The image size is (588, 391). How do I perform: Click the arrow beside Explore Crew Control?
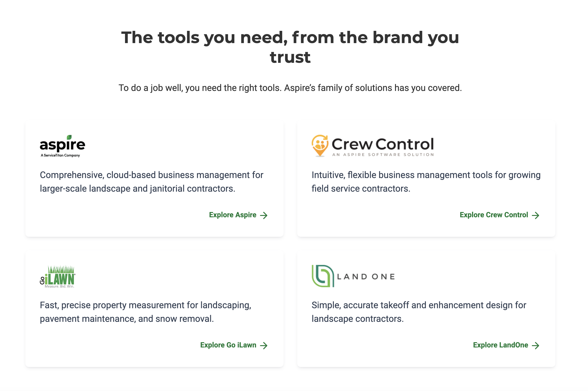pos(535,215)
